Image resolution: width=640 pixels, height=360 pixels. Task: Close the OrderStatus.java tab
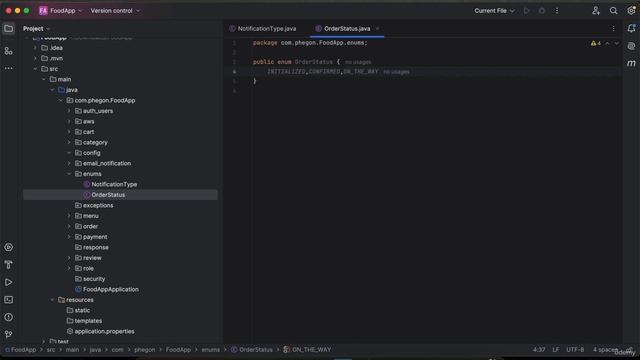pos(377,29)
